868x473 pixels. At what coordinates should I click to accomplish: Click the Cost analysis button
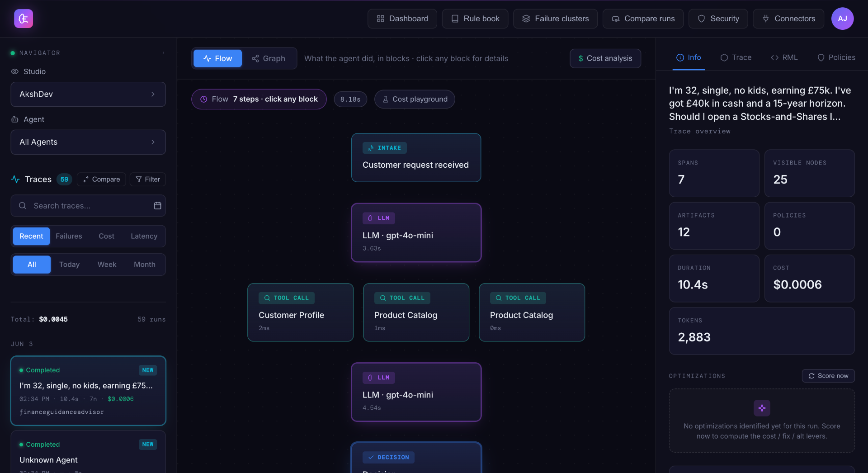coord(605,58)
